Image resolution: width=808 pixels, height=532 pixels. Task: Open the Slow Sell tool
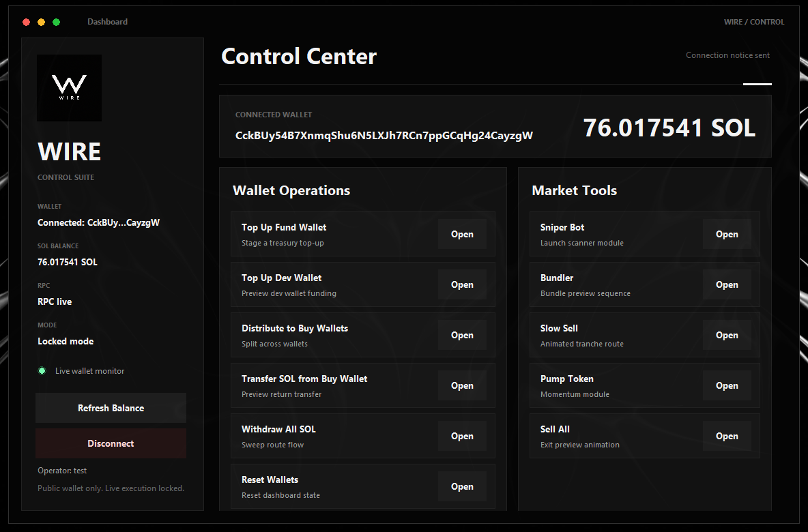[x=727, y=336]
